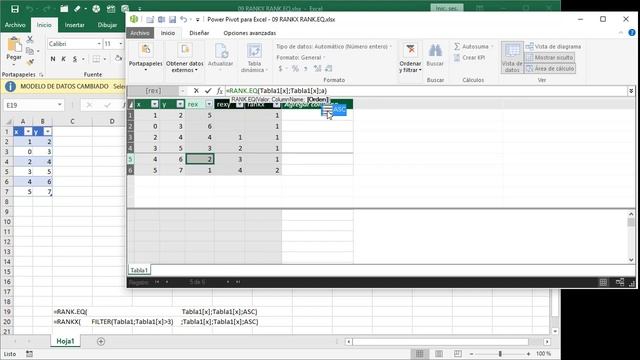Click the percent format icon
This screenshot has width=640, height=360.
[x=295, y=69]
